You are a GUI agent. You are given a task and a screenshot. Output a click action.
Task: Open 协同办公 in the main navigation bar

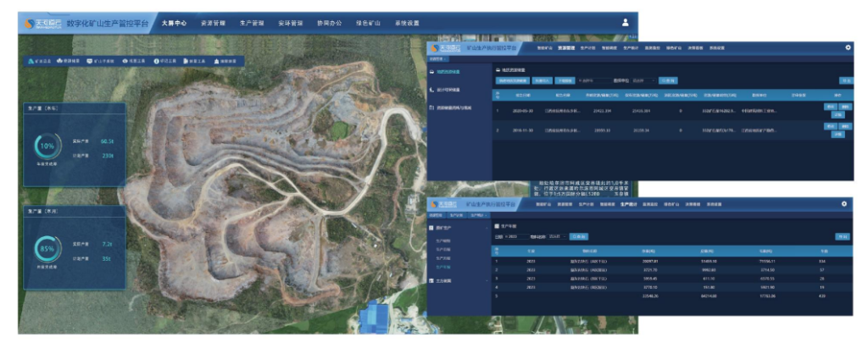[330, 23]
